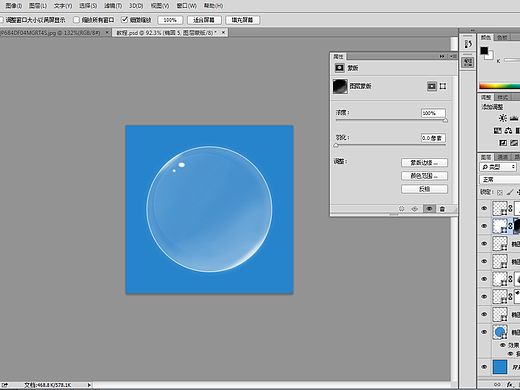Image resolution: width=520 pixels, height=390 pixels.
Task: Toggle the Properties panel dock icon
Action: 468,62
